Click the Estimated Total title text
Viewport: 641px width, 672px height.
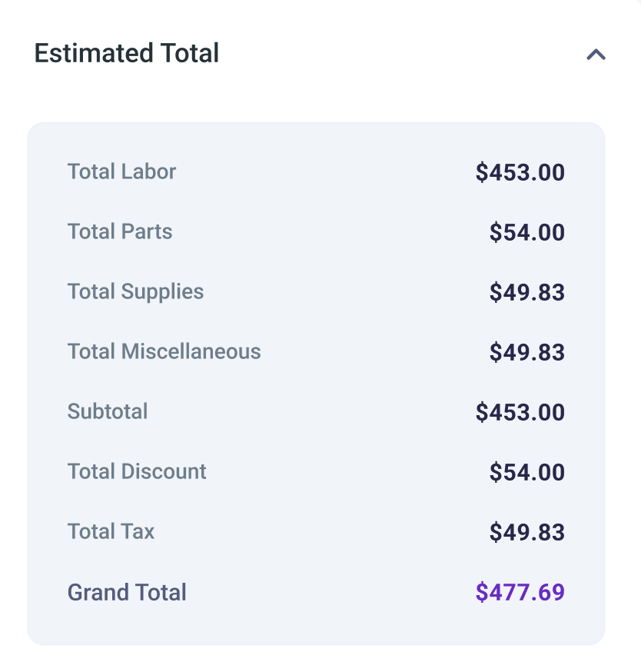point(127,54)
